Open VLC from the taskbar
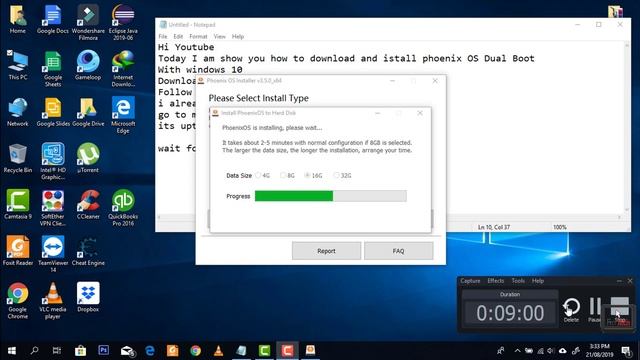Screen dimensions: 640x360 pos(218,351)
